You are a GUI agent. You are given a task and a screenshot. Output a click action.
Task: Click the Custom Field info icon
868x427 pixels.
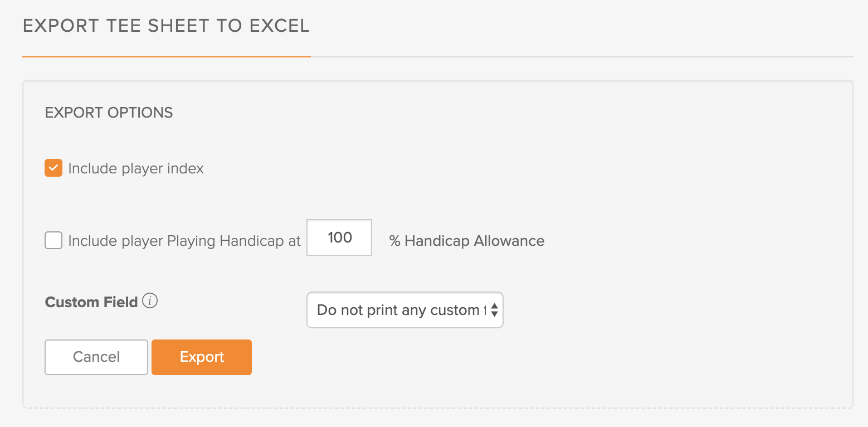[x=150, y=301]
